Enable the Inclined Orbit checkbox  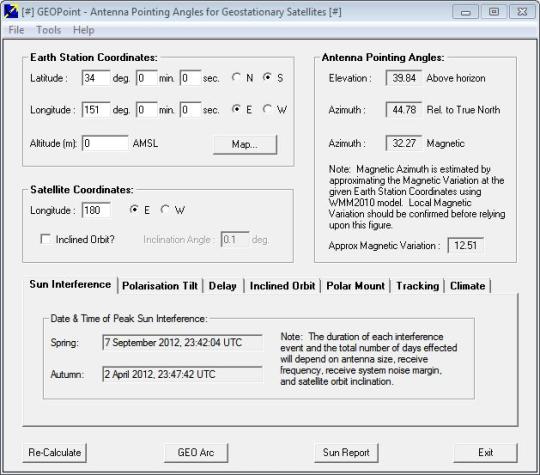45,239
